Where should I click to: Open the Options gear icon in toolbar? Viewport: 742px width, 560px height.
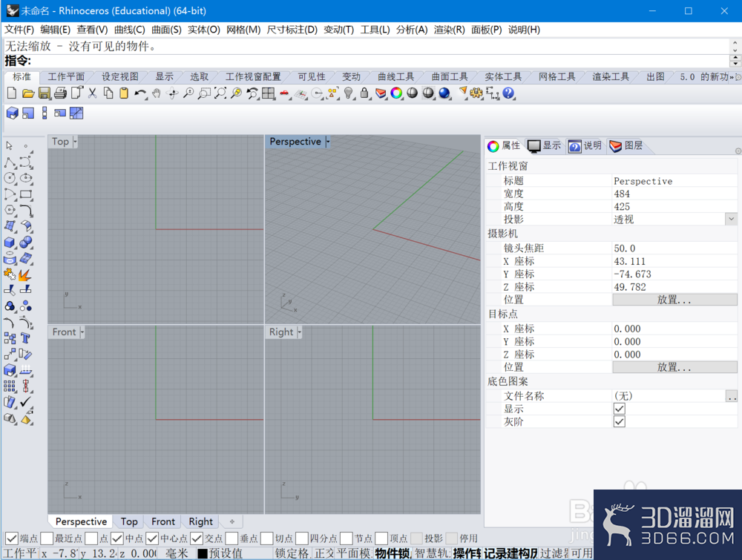(x=476, y=93)
